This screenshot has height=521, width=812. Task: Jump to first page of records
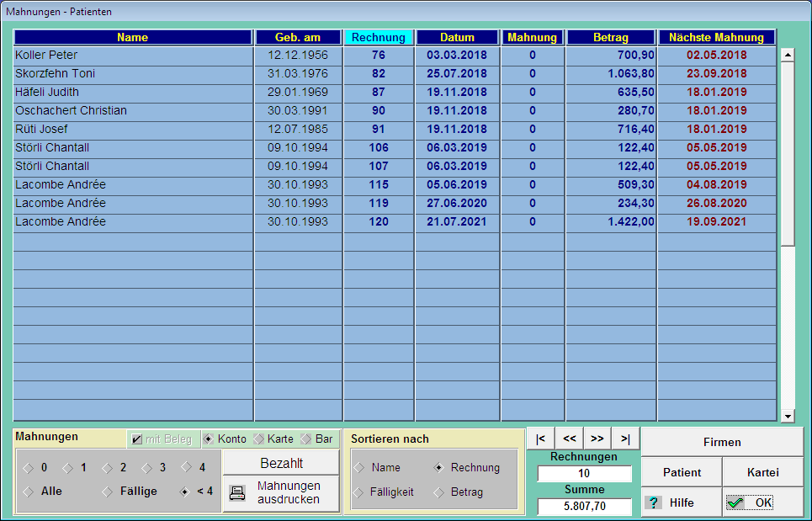[540, 439]
